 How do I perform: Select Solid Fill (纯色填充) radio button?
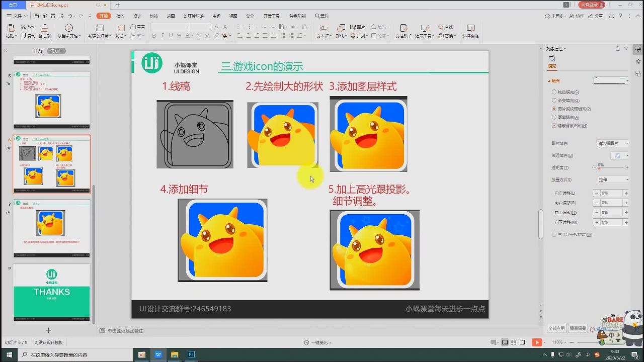click(554, 92)
